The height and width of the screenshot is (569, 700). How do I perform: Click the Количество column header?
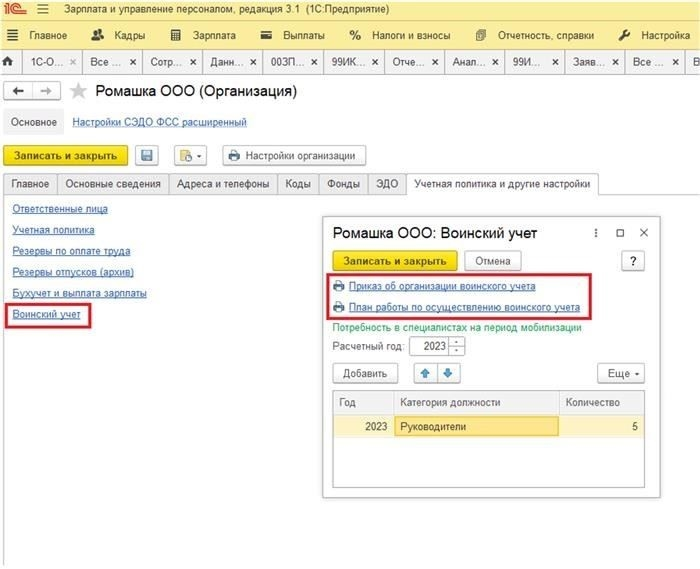[601, 403]
